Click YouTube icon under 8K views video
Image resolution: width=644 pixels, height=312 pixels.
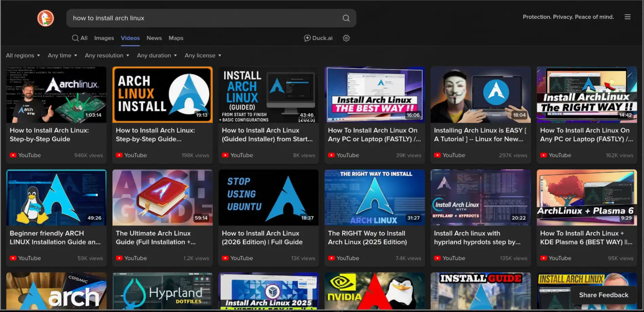225,155
